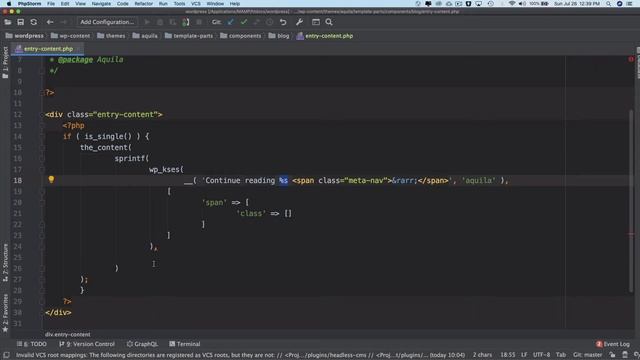This screenshot has height=360, width=640.
Task: Click the components breadcrumb folder
Action: [240, 36]
